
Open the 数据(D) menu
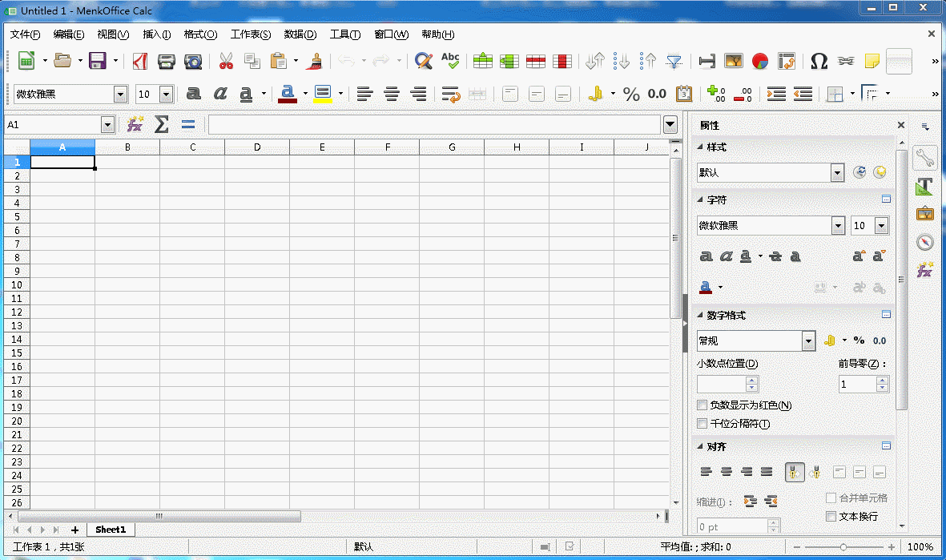[x=300, y=34]
